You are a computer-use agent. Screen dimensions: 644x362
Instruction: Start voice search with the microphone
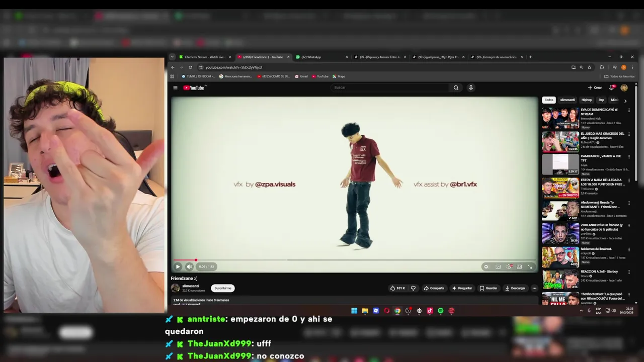(471, 87)
